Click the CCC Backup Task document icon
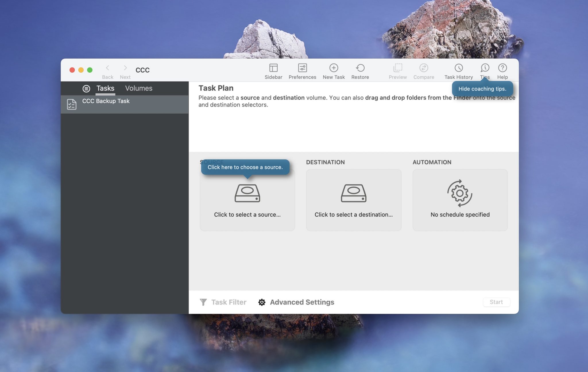This screenshot has height=372, width=588. pos(71,104)
